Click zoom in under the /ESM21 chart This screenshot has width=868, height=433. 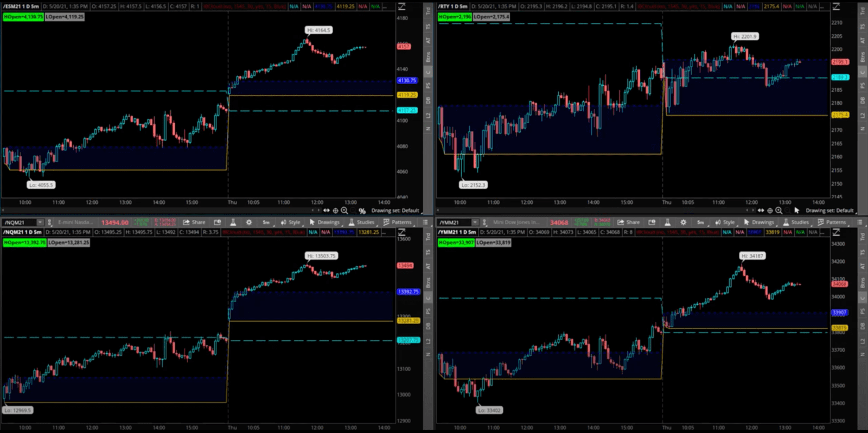[344, 211]
